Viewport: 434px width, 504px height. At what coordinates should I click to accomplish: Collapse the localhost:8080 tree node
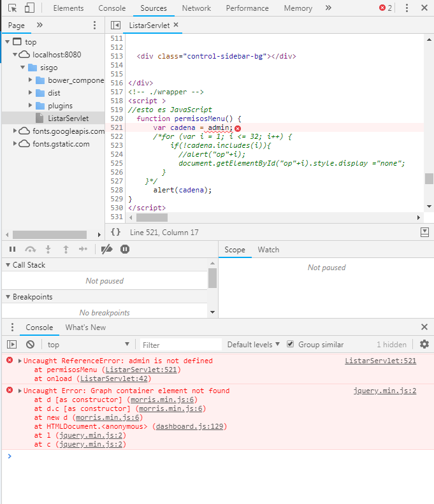coord(15,55)
